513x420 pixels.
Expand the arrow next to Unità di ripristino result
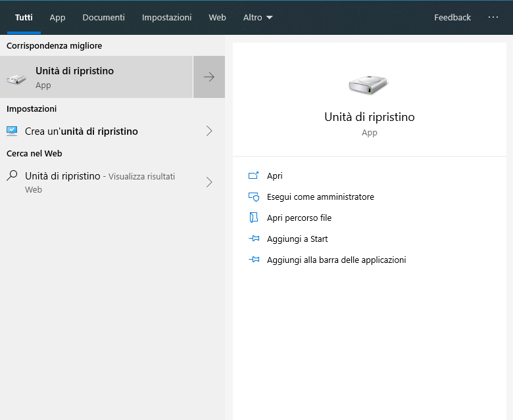tap(209, 77)
